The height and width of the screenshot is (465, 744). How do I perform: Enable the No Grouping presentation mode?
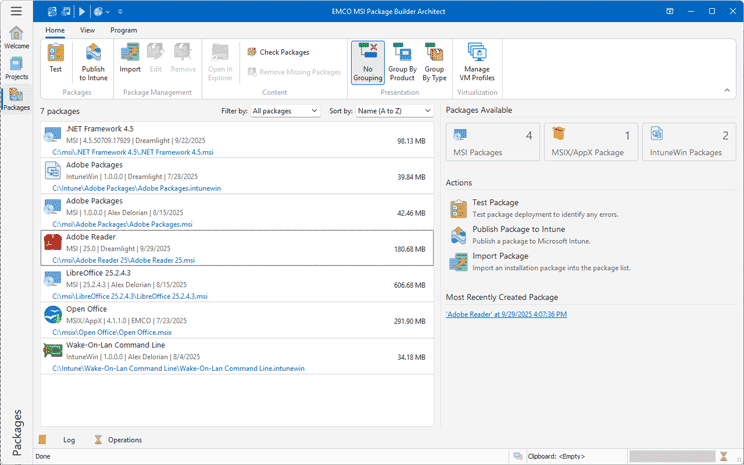click(367, 60)
